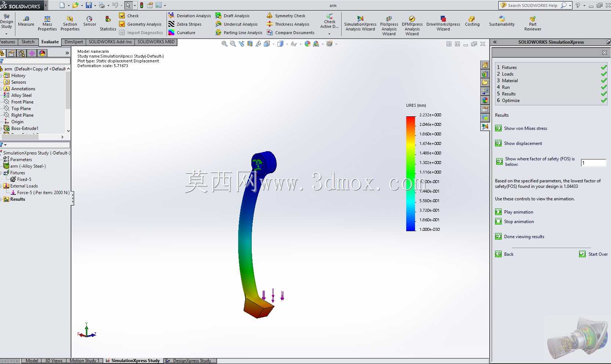The height and width of the screenshot is (364, 611).
Task: Open the Design Study dropdown arrow
Action: click(x=6, y=34)
